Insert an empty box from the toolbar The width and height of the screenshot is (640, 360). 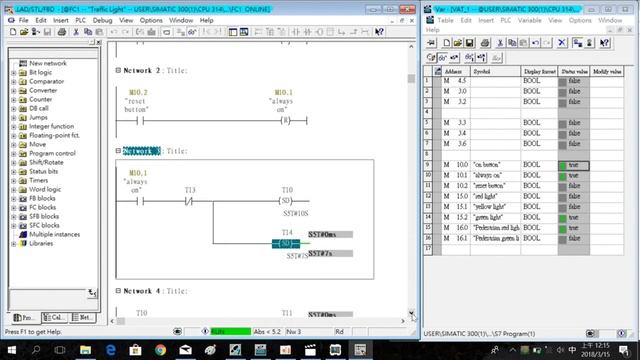[330, 32]
